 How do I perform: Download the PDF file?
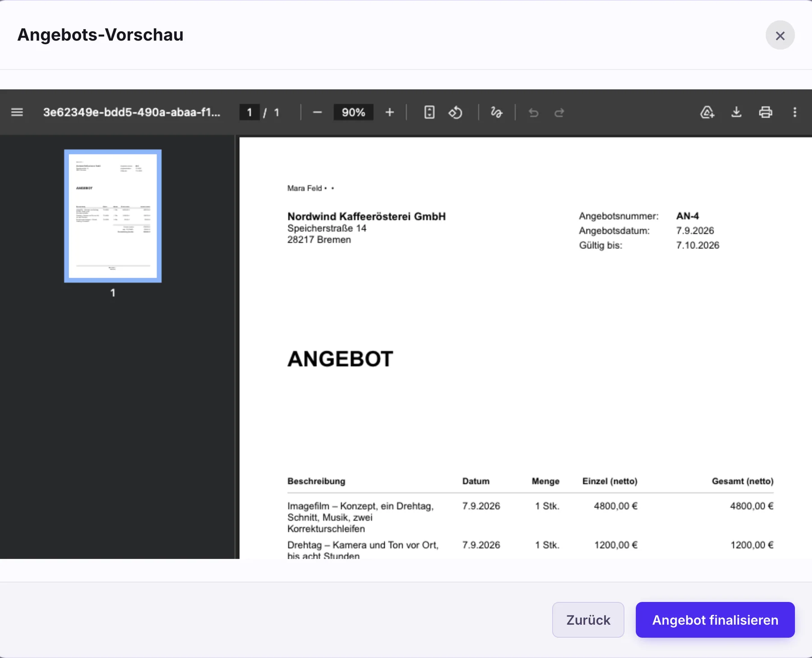tap(736, 112)
